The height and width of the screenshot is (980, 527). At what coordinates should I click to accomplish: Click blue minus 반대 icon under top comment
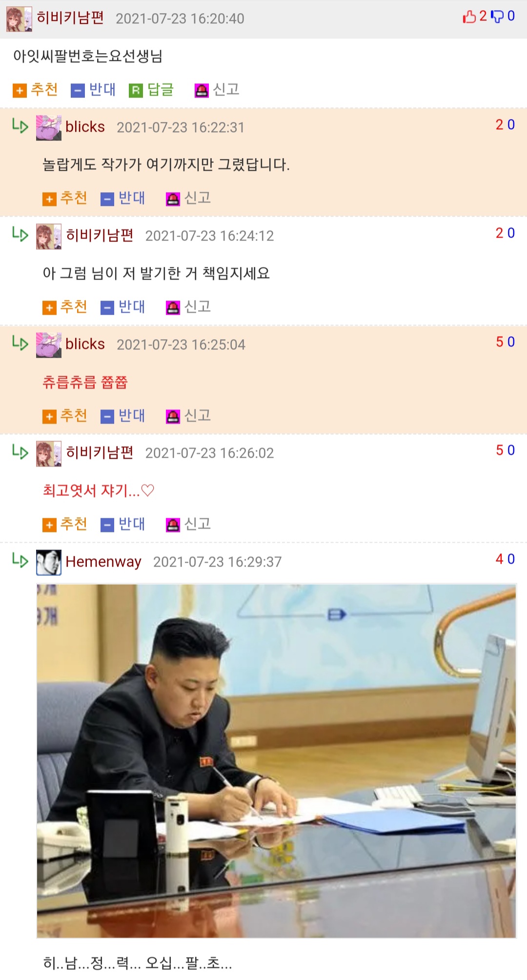pos(78,90)
